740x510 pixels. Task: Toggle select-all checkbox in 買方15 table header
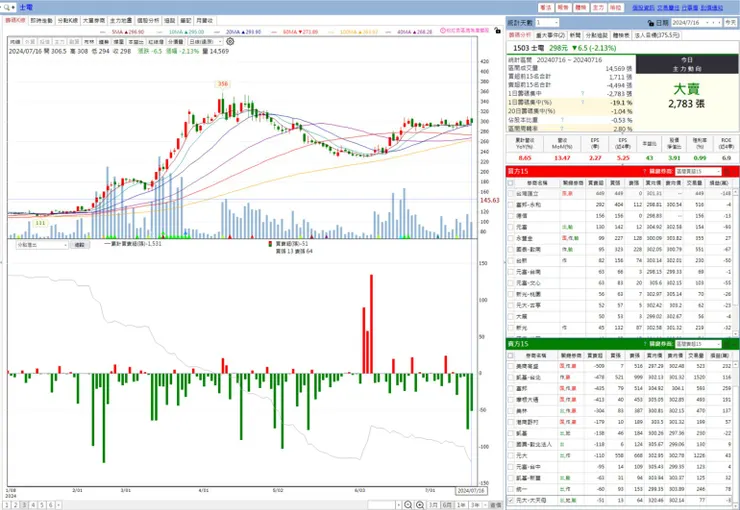(511, 183)
